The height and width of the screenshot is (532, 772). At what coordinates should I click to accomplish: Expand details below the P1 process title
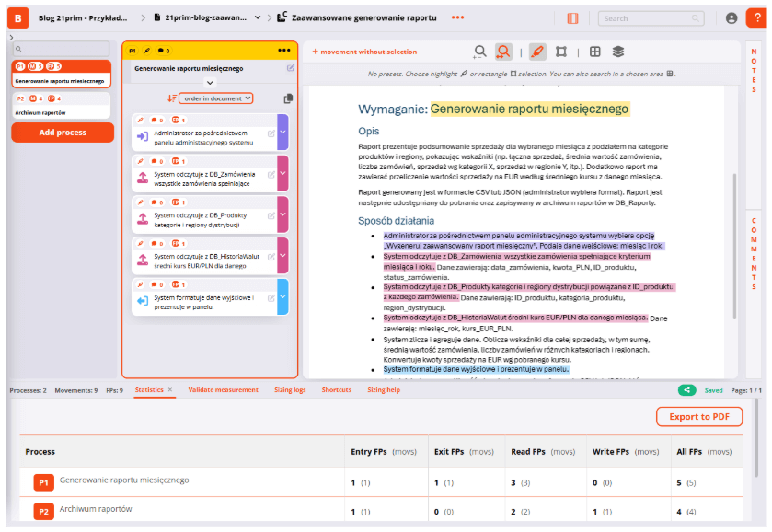coord(210,81)
